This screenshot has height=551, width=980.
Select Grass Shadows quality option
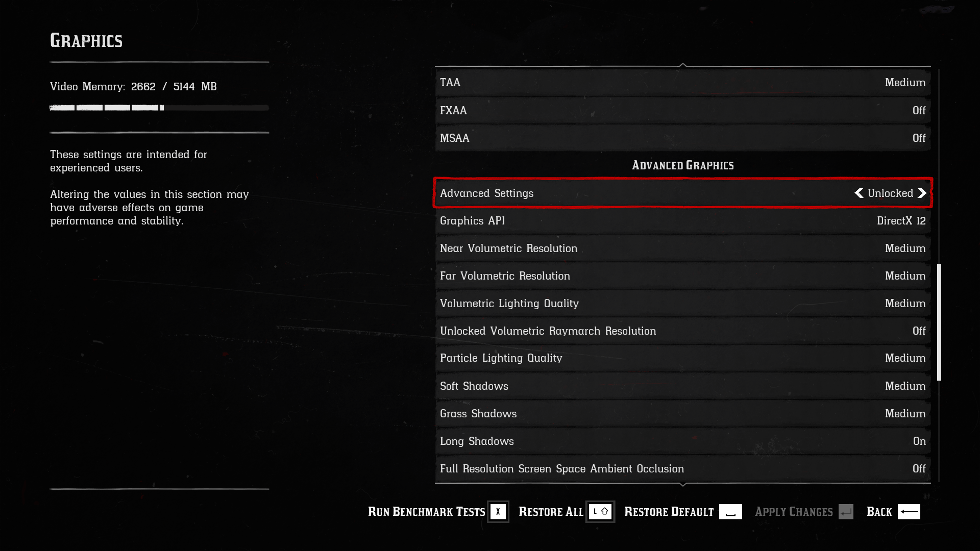pyautogui.click(x=682, y=413)
